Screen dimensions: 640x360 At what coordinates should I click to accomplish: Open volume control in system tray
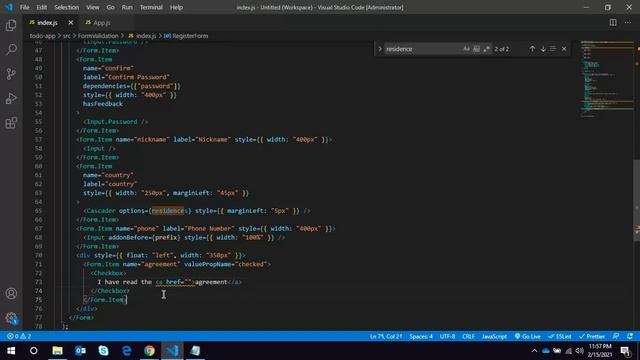tap(580, 351)
